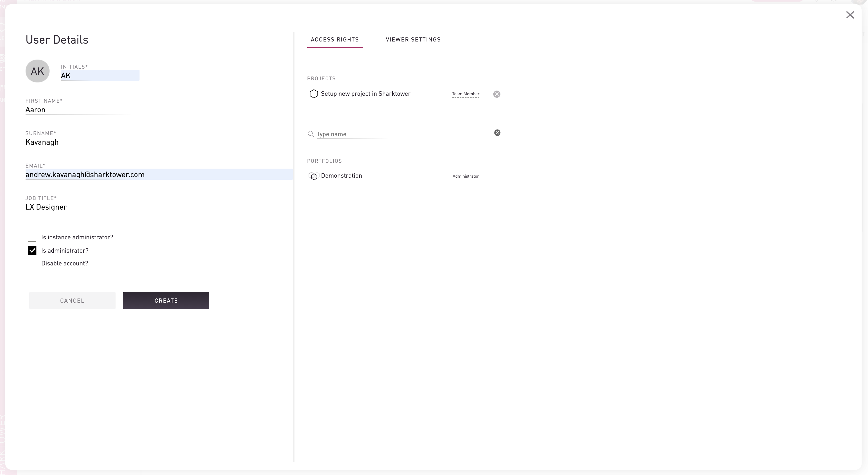Open the Team Member role dropdown
This screenshot has height=475, width=868.
(465, 94)
